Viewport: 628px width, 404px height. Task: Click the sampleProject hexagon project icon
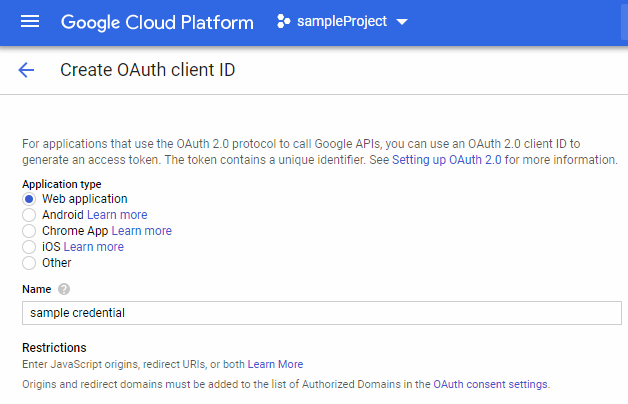tap(283, 21)
